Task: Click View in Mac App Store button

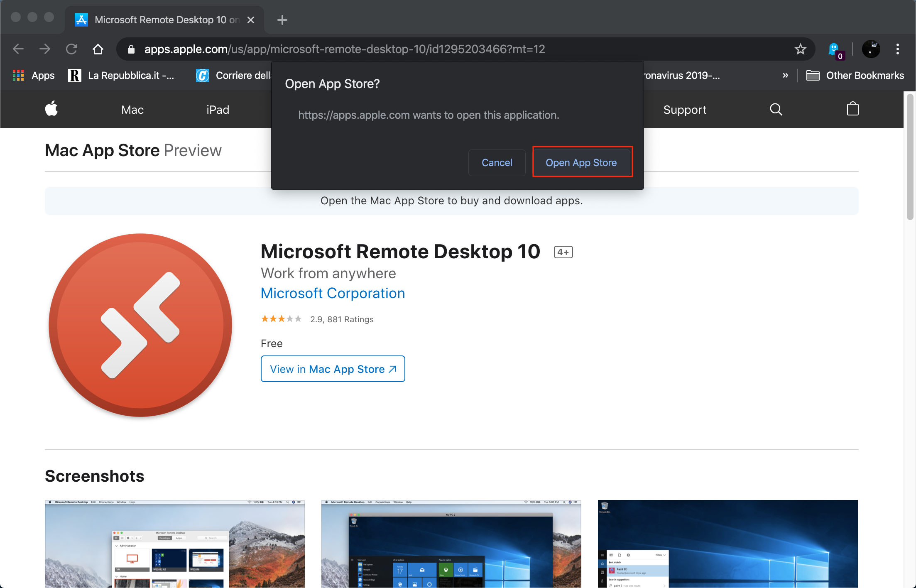Action: pos(333,369)
